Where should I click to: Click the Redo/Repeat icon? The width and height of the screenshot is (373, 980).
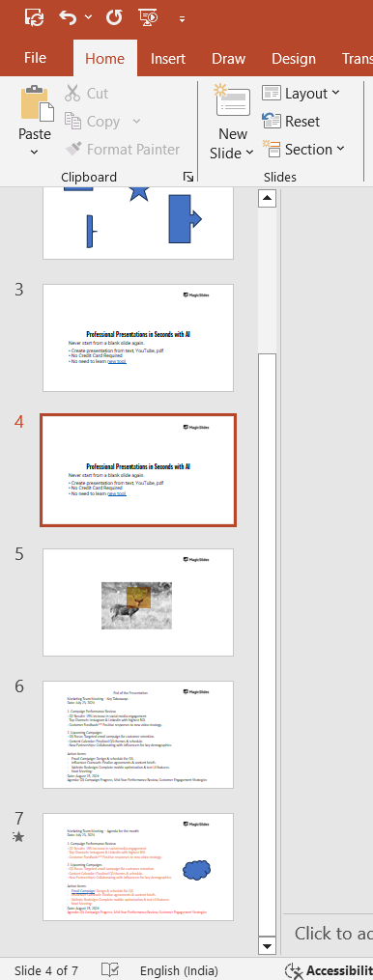coord(114,17)
